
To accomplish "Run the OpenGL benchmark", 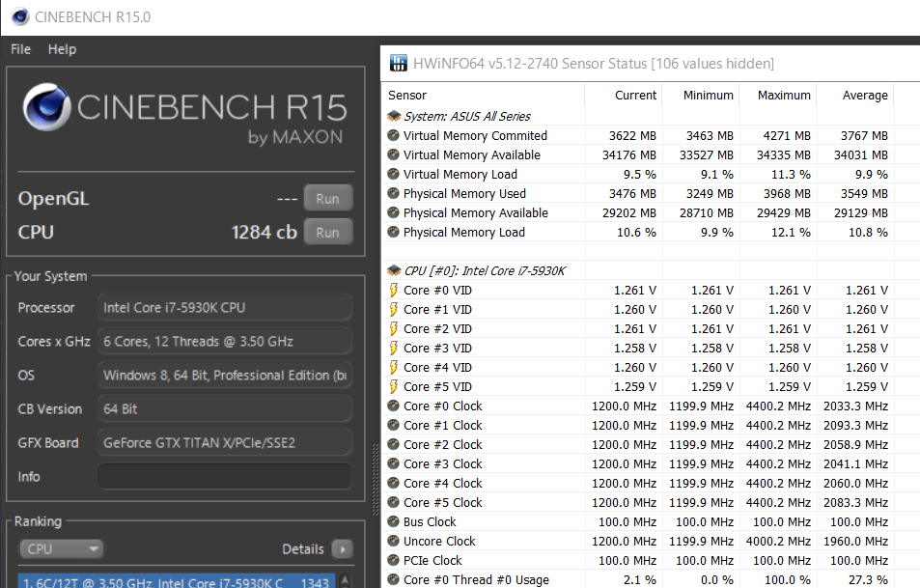I will point(328,198).
